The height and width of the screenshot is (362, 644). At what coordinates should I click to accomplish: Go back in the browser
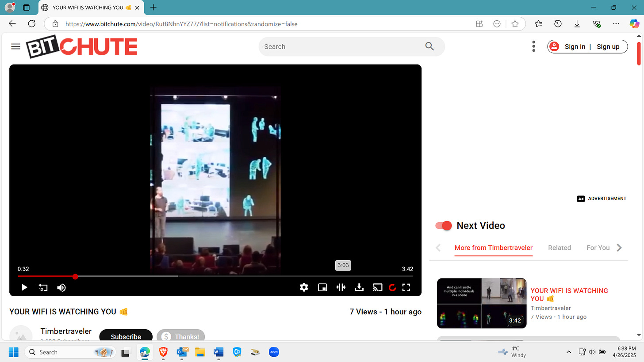(x=12, y=24)
